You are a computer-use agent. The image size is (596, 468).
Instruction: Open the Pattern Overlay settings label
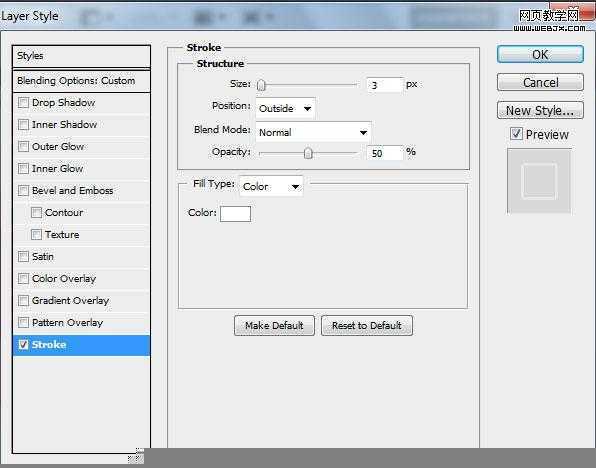pos(68,323)
